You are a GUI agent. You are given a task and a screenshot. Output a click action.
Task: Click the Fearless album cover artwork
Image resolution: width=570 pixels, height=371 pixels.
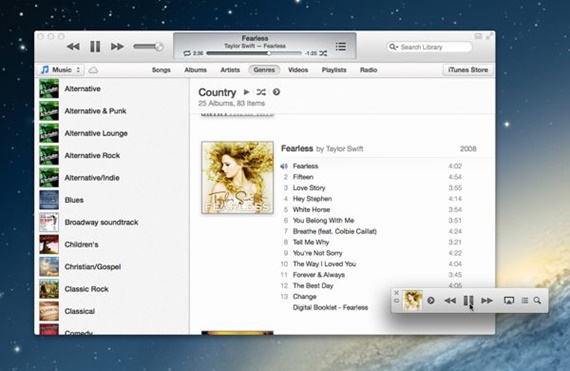click(x=237, y=177)
